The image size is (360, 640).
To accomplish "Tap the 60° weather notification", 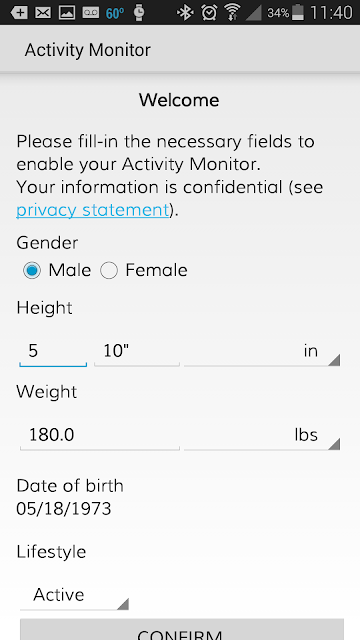I will pos(115,13).
